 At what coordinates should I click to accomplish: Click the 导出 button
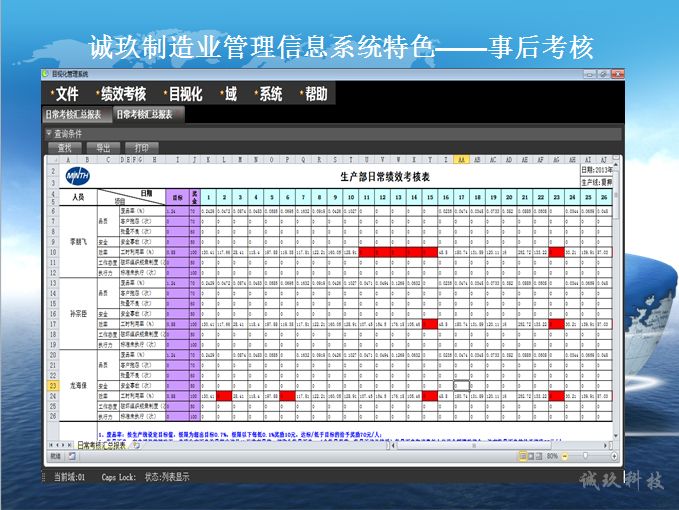point(103,148)
